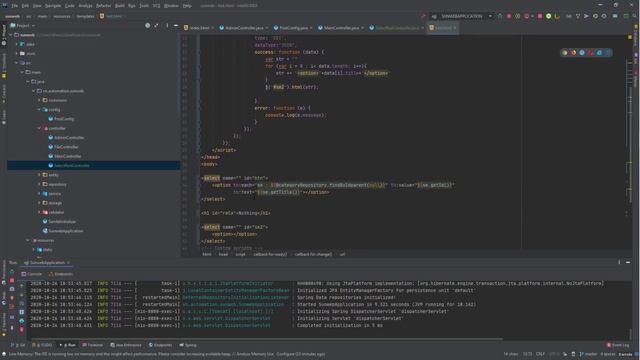Open the TODO tool window button

(42, 345)
